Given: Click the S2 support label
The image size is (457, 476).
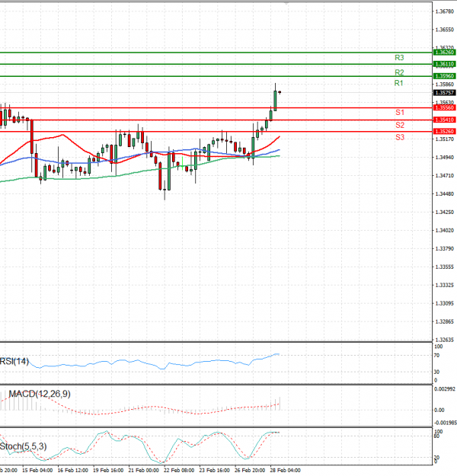Looking at the screenshot, I should [400, 125].
